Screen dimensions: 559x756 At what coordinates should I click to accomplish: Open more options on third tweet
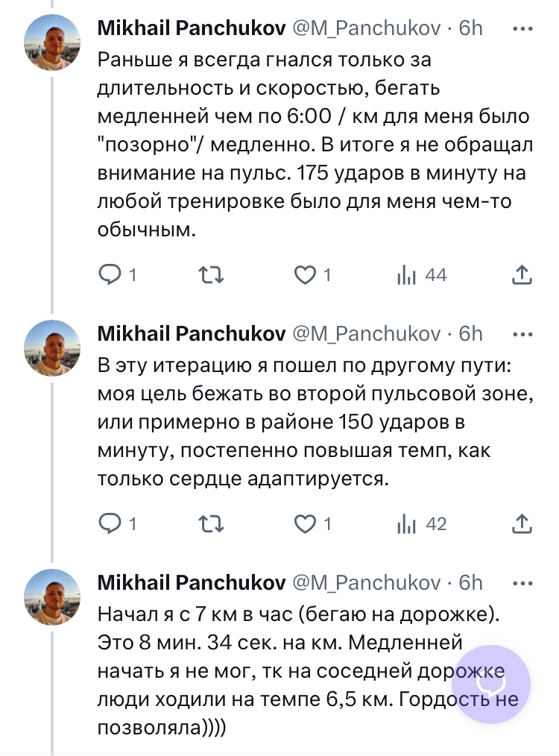tap(524, 582)
